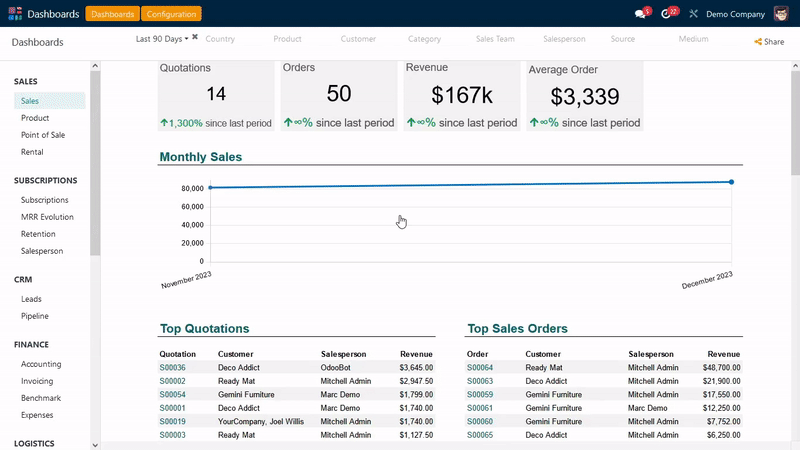
Task: Open the activities clock icon
Action: pyautogui.click(x=667, y=14)
